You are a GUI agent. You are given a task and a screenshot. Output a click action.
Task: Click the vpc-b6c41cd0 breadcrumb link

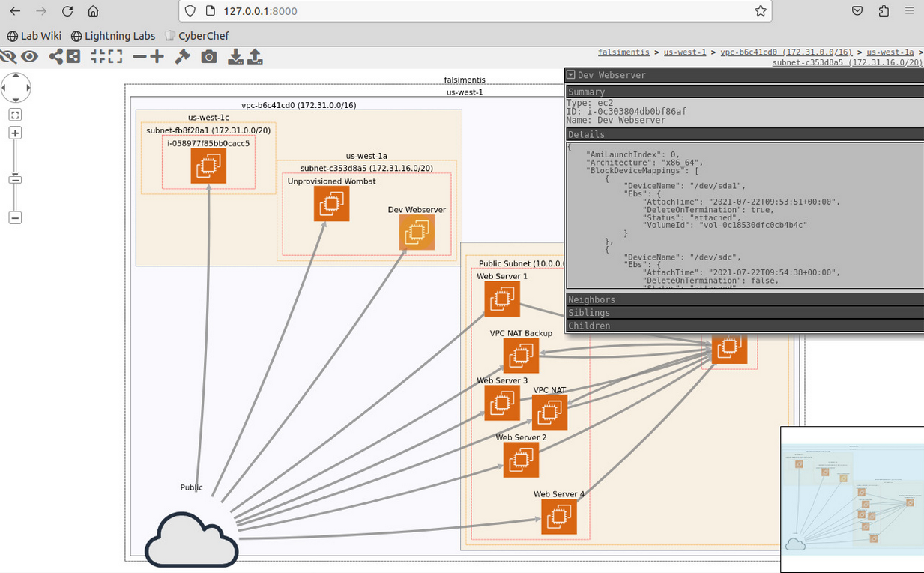(x=786, y=52)
